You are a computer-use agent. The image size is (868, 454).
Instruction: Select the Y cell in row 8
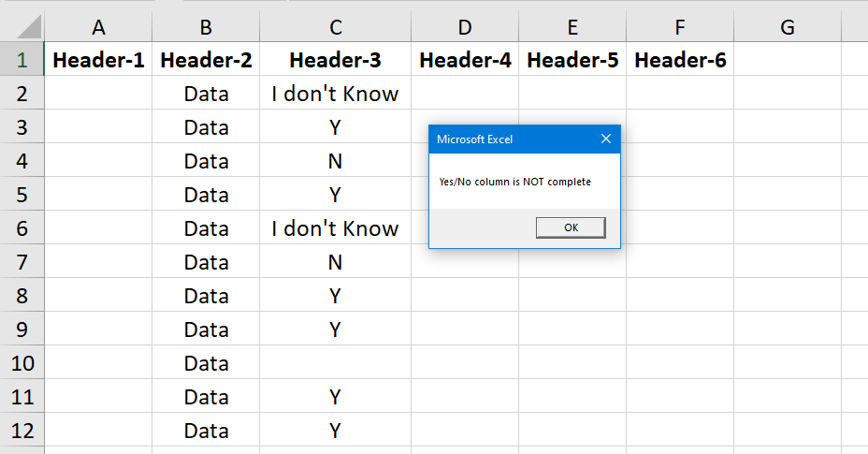336,296
